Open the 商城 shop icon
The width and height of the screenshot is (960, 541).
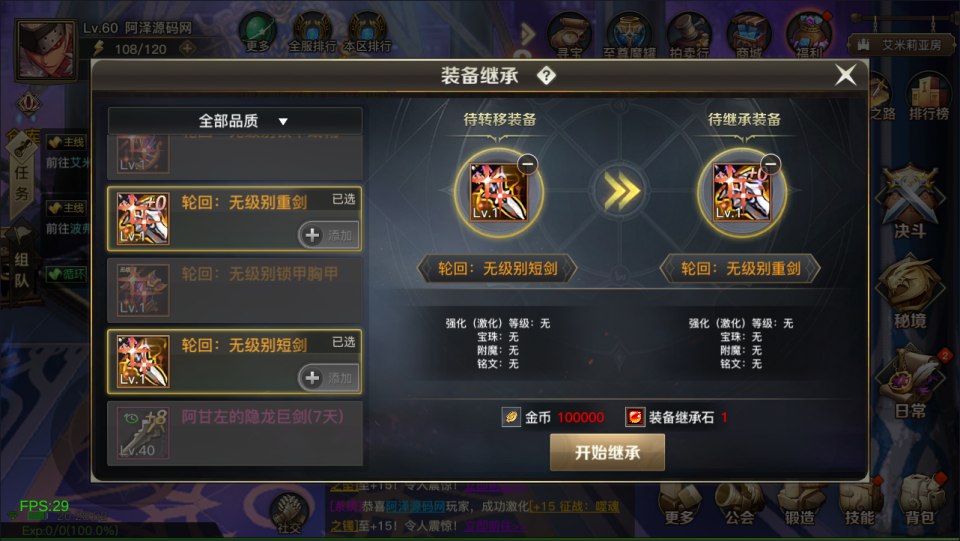pyautogui.click(x=749, y=35)
